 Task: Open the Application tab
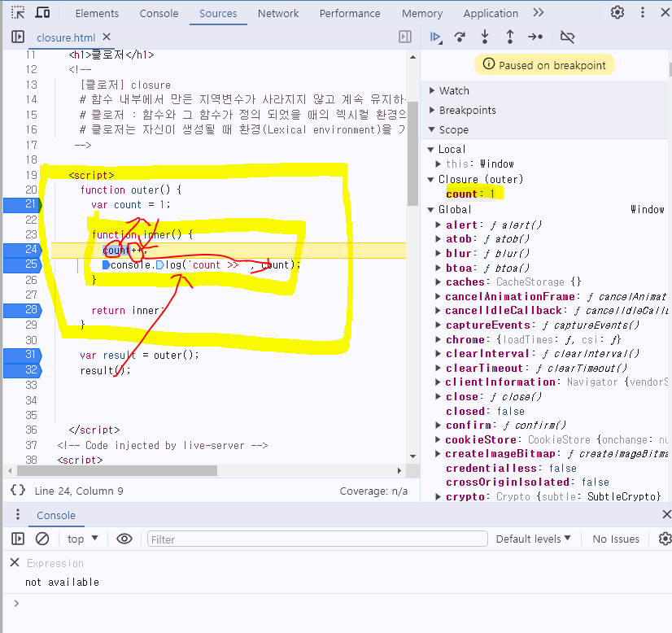coord(491,13)
